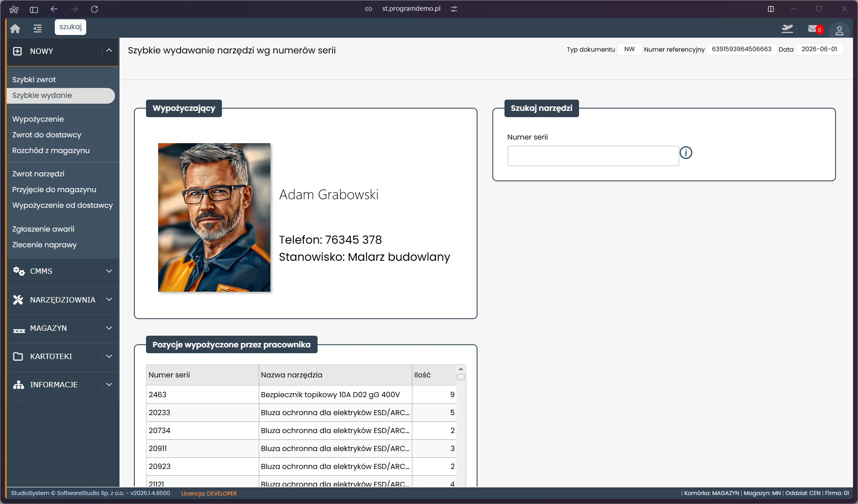Open Szybki zwrot menu item
The height and width of the screenshot is (504, 858).
pyautogui.click(x=34, y=79)
